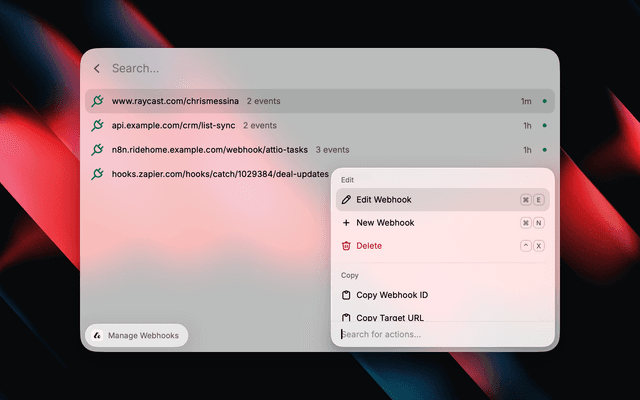The width and height of the screenshot is (640, 400).
Task: Click the back arrow beside the search field
Action: pyautogui.click(x=97, y=69)
